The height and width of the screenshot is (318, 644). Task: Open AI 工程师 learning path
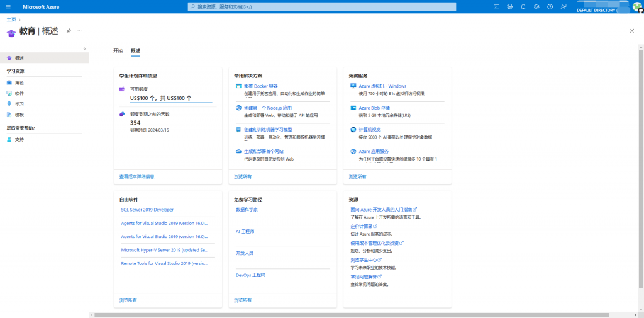click(245, 232)
